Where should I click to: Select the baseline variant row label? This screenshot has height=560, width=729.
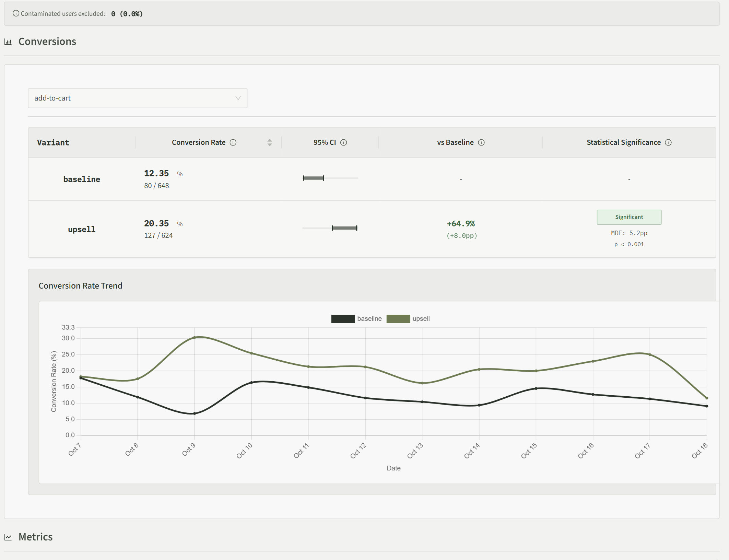(x=82, y=179)
